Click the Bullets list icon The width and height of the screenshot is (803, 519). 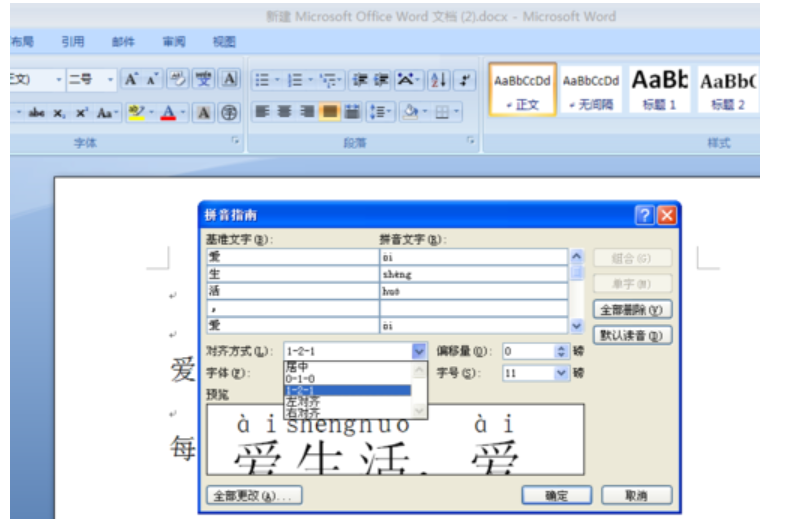[262, 80]
